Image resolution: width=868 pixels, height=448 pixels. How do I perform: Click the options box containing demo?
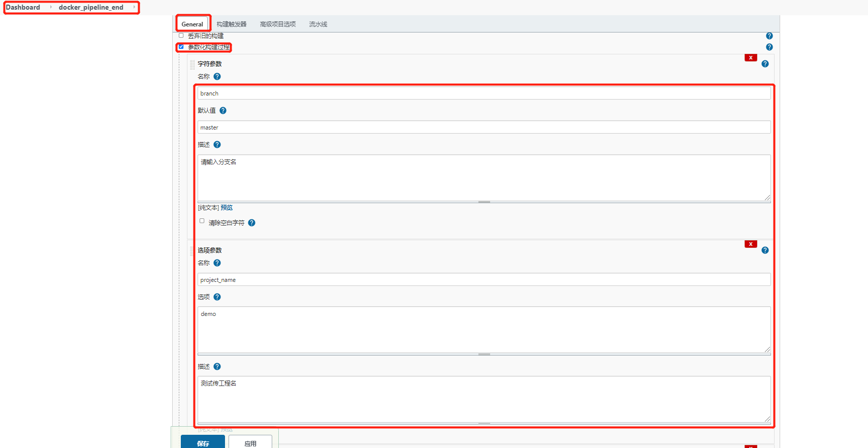point(484,330)
